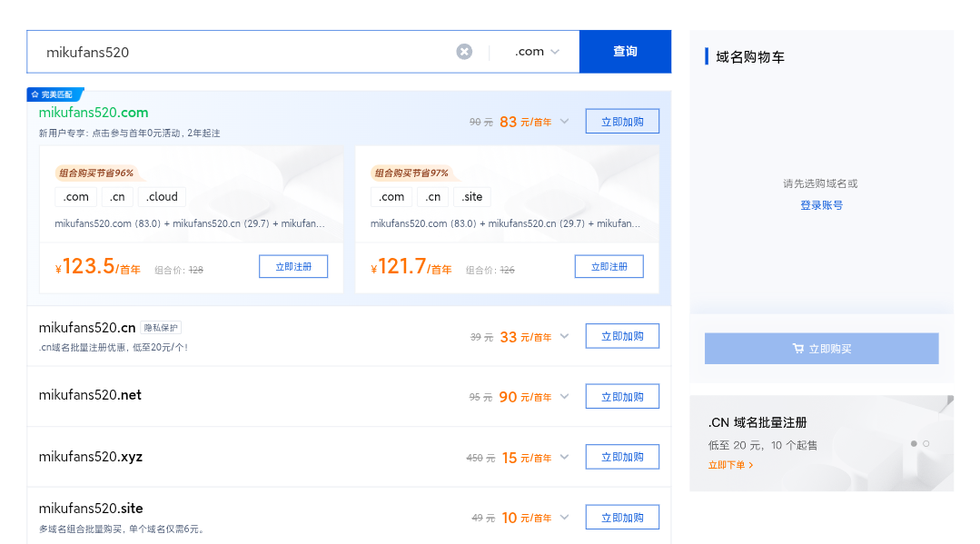Add mikufans520.site to cart
The height and width of the screenshot is (544, 980).
(622, 518)
